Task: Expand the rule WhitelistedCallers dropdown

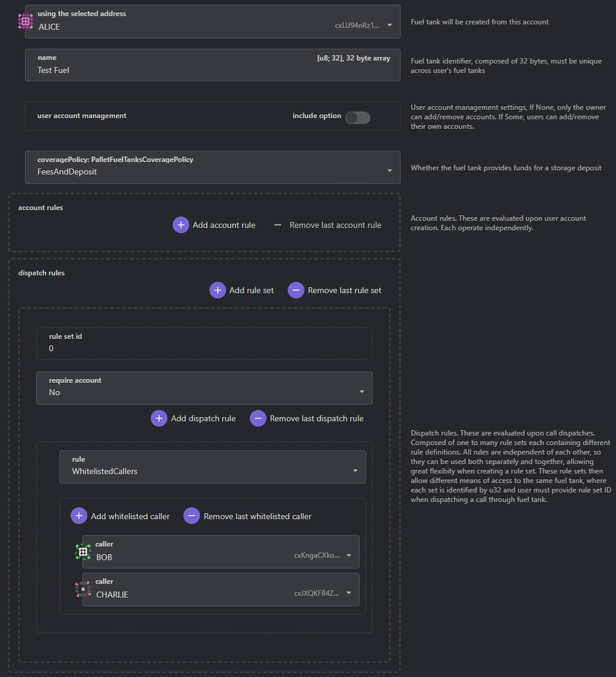Action: coord(212,467)
